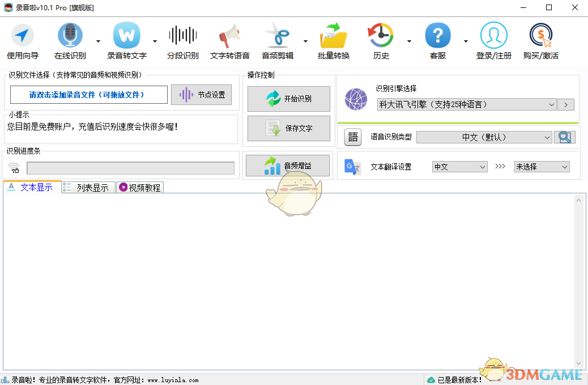Open the recognition engine dropdown
Viewport: 588px width, 385px height.
(x=467, y=105)
